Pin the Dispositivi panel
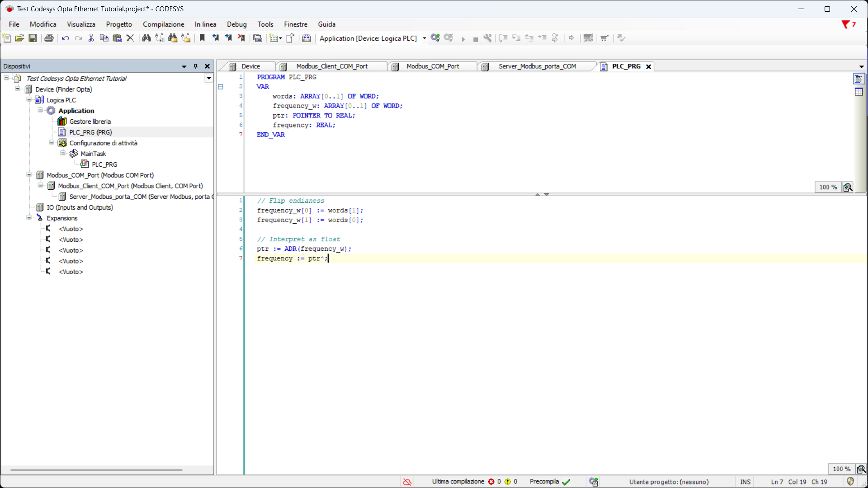 [196, 66]
